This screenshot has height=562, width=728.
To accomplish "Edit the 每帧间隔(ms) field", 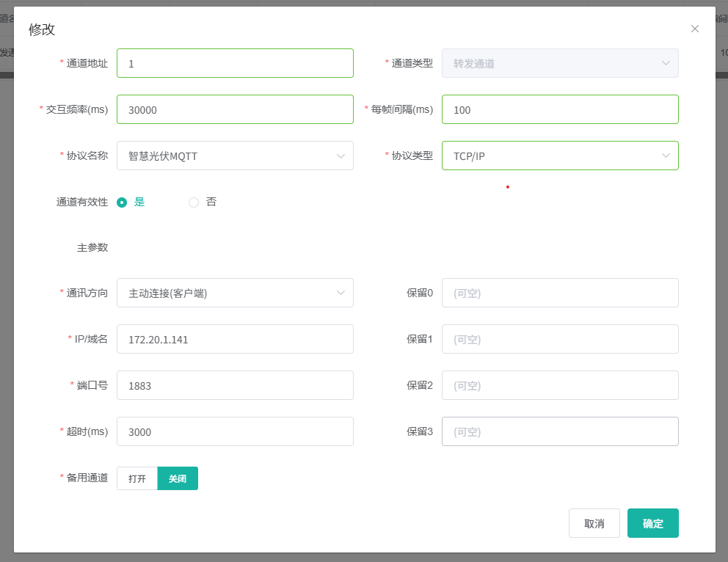I will coord(560,109).
